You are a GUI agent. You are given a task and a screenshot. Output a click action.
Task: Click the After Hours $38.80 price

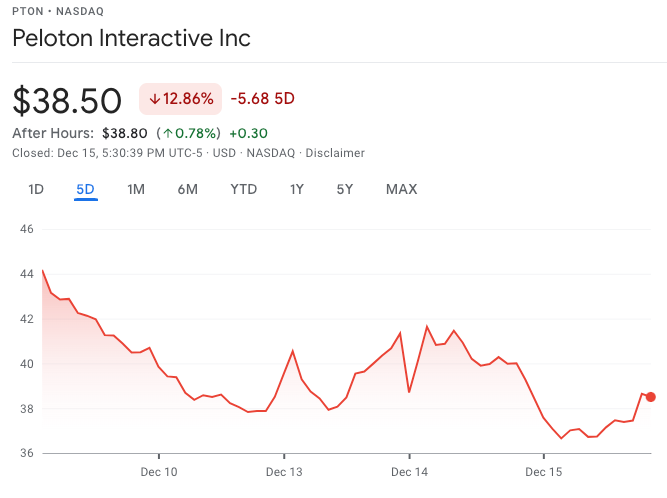[125, 134]
